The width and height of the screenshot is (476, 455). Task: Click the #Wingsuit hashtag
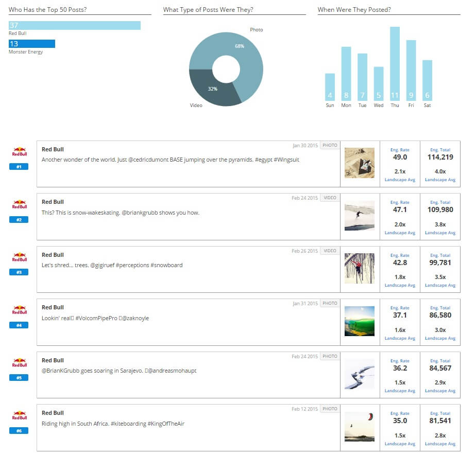pyautogui.click(x=286, y=160)
